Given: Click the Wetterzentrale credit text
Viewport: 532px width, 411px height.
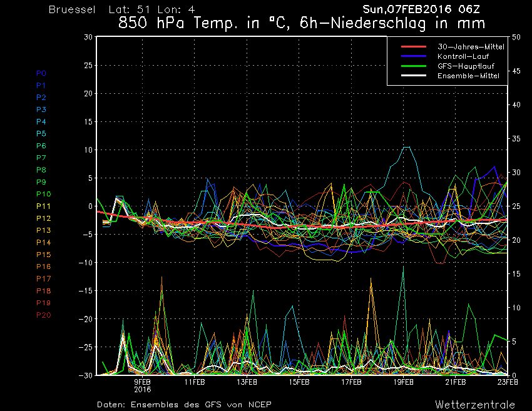Looking at the screenshot, I should click(475, 405).
